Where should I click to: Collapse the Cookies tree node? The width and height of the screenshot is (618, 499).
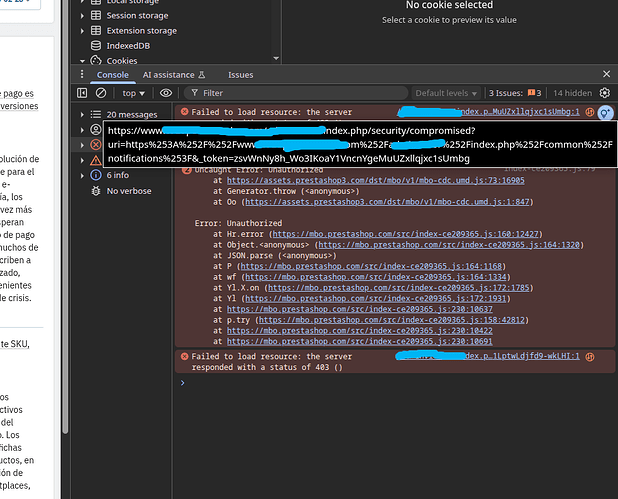tap(82, 61)
